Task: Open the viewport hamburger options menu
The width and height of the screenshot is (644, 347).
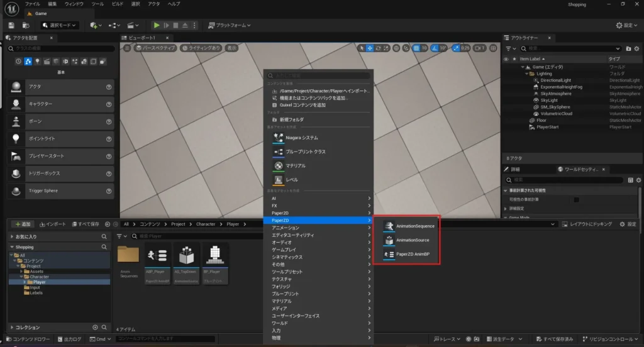Action: tap(127, 48)
